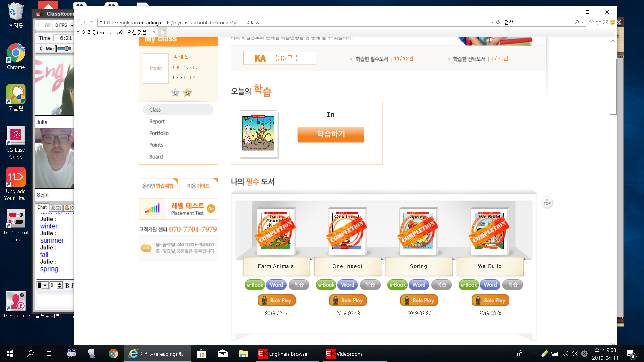644x362 pixels.
Task: Toggle the All checkbox in ClassRoom
Action: pos(41,25)
